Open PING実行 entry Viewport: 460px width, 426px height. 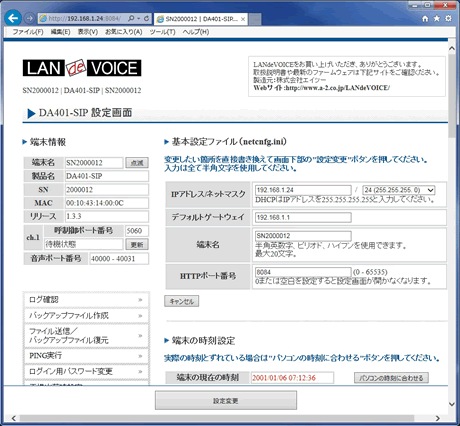tap(86, 356)
